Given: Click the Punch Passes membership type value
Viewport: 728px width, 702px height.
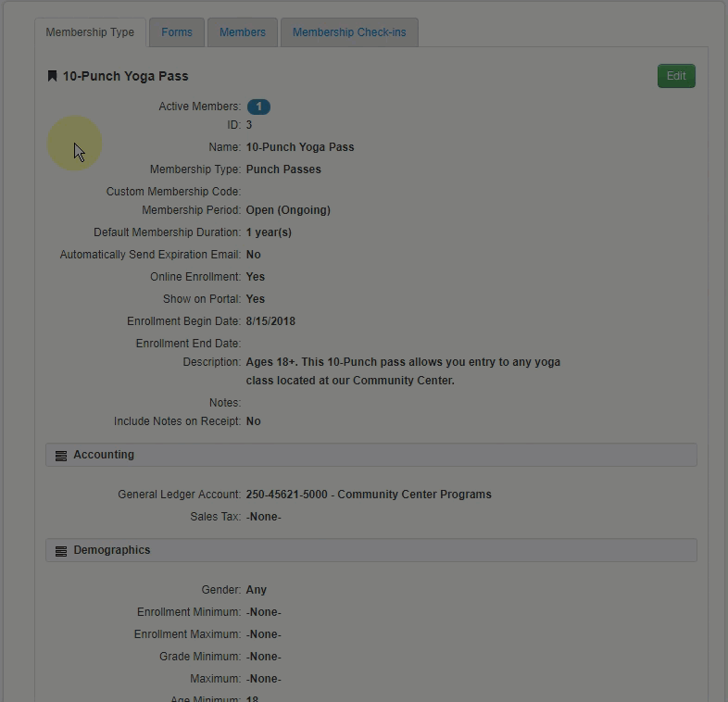Looking at the screenshot, I should click(x=283, y=169).
